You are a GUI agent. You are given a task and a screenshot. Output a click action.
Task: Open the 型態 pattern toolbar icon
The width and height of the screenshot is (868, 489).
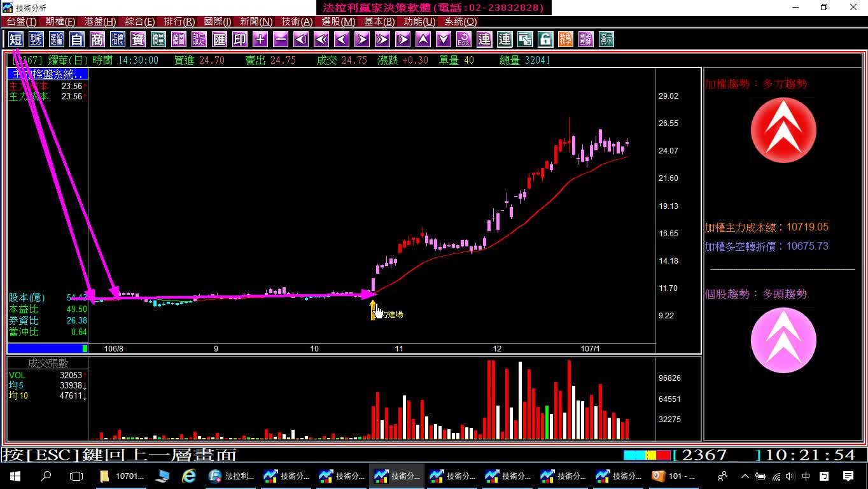tap(36, 39)
